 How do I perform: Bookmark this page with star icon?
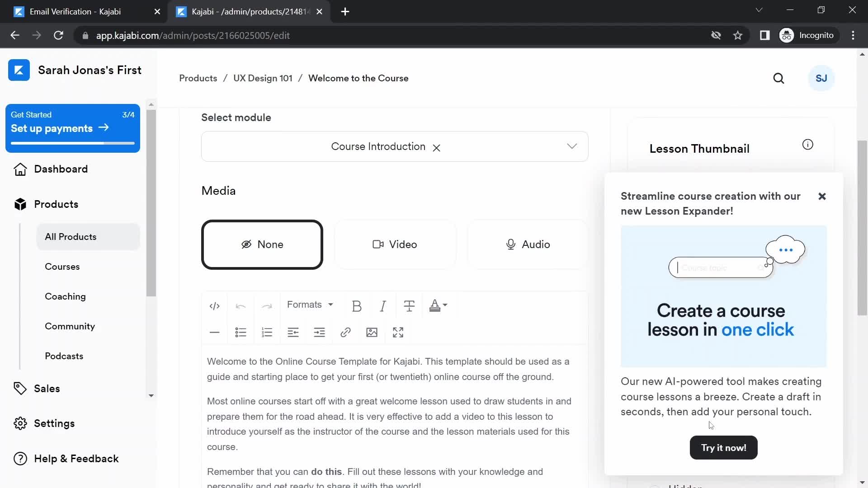[x=738, y=35]
